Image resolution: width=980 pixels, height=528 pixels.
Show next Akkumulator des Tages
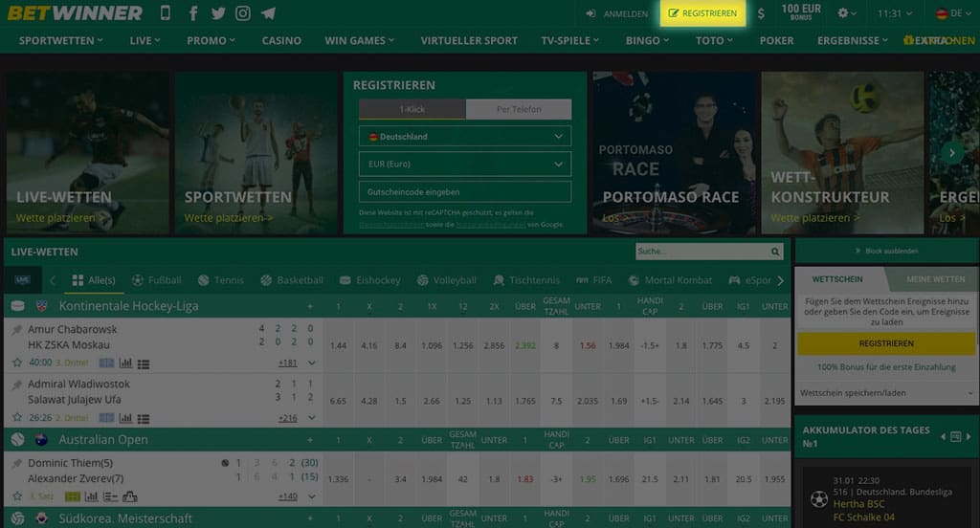pos(969,437)
